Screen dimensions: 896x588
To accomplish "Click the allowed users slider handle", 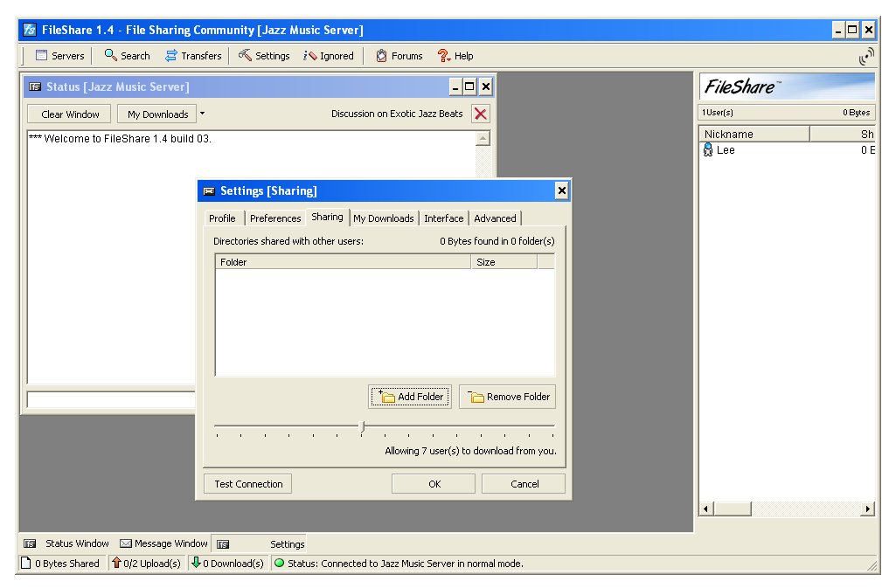I will [x=362, y=426].
